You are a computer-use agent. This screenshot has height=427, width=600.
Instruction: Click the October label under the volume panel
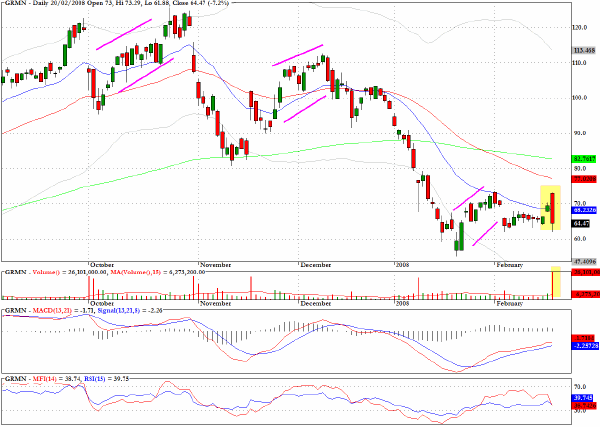(x=102, y=303)
